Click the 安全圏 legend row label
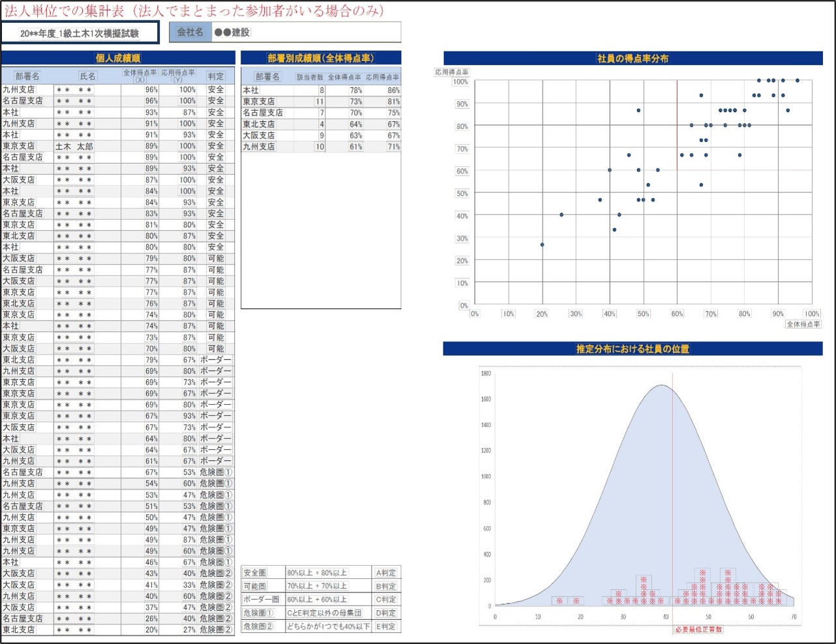This screenshot has height=644, width=836. coord(255,573)
